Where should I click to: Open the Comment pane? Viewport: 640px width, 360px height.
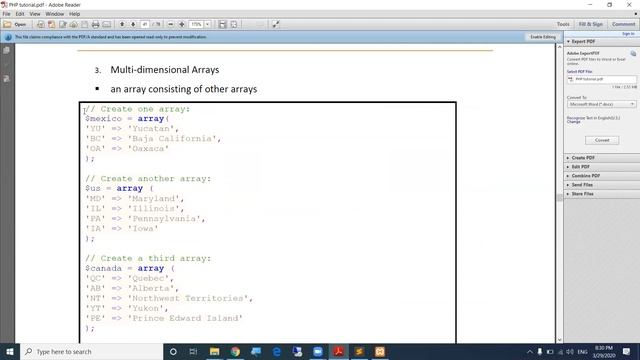(x=623, y=24)
